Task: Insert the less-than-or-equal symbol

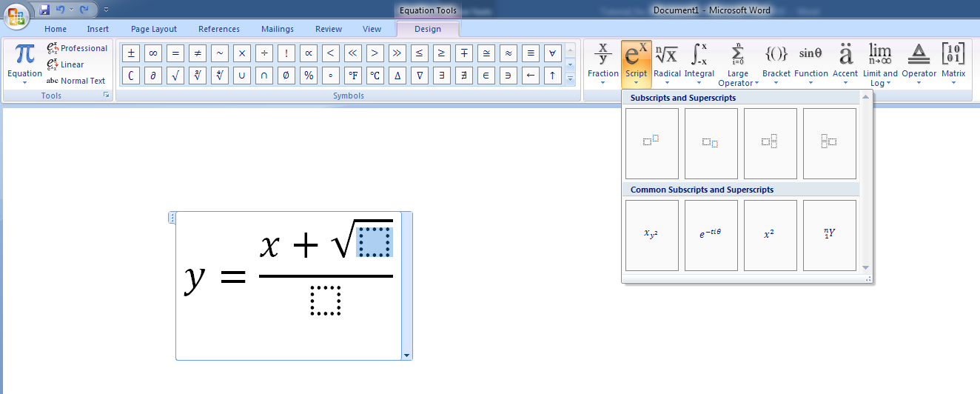Action: click(420, 53)
